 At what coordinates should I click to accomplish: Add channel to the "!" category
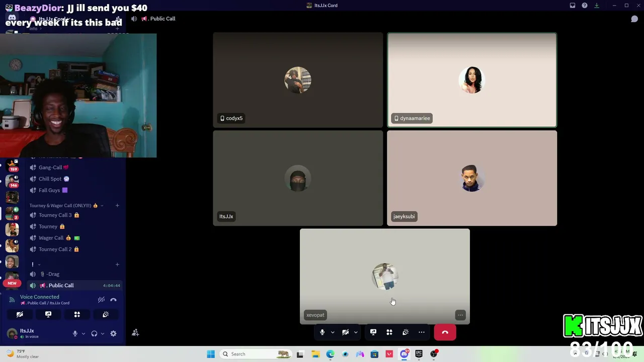coord(117,264)
